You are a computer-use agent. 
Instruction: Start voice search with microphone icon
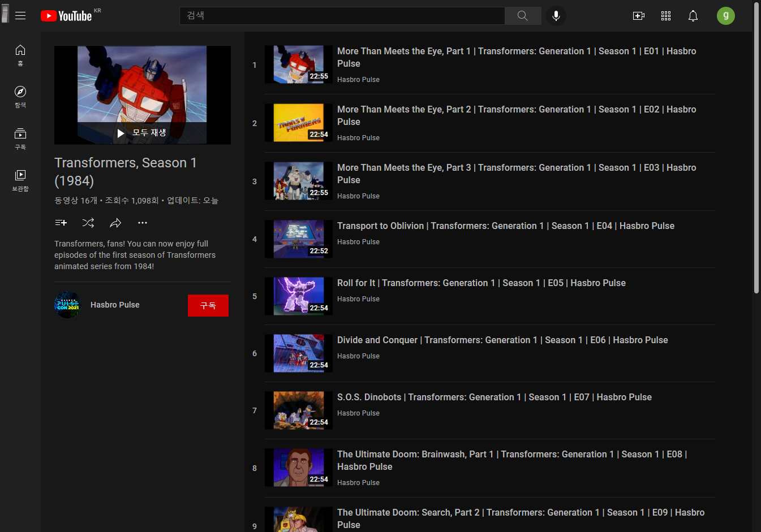(x=556, y=16)
